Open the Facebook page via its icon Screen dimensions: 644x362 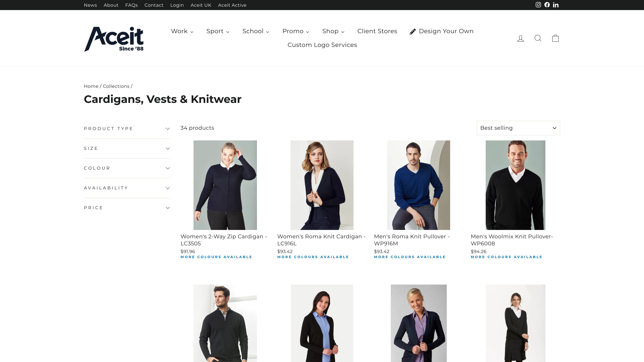point(547,5)
